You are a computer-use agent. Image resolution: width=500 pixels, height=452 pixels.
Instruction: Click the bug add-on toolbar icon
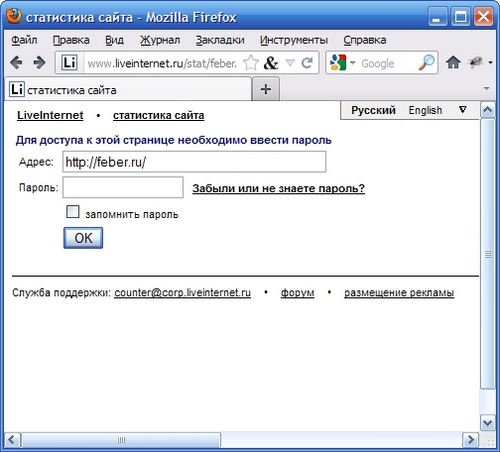point(476,62)
